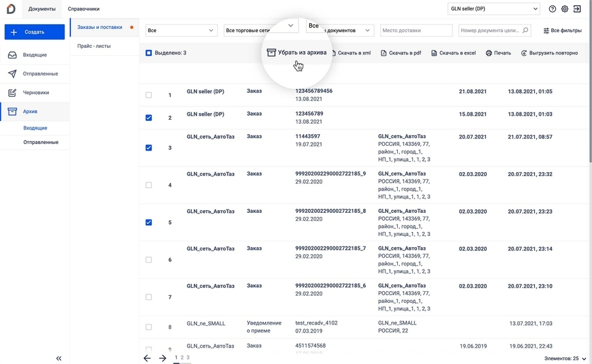
Task: Click the logout exit icon
Action: click(x=577, y=9)
